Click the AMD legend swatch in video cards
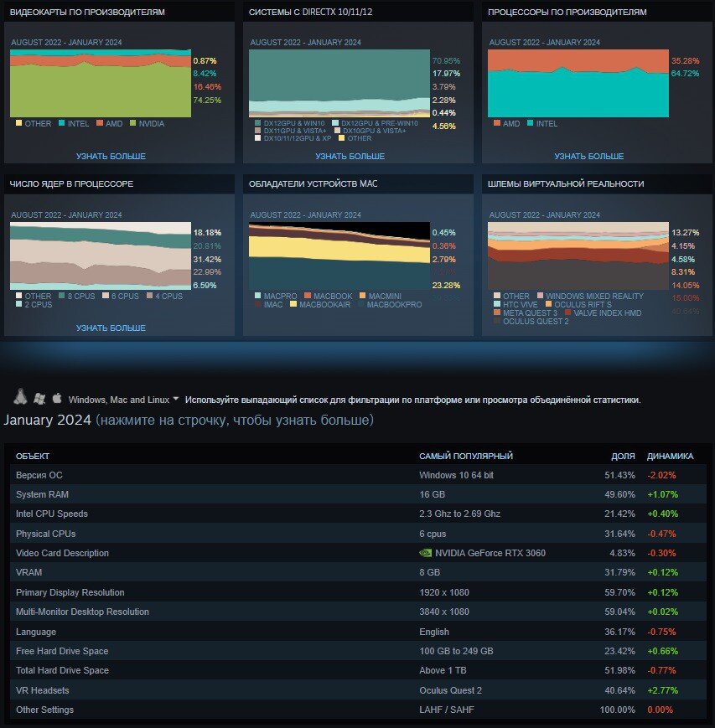The height and width of the screenshot is (728, 715). pos(100,123)
